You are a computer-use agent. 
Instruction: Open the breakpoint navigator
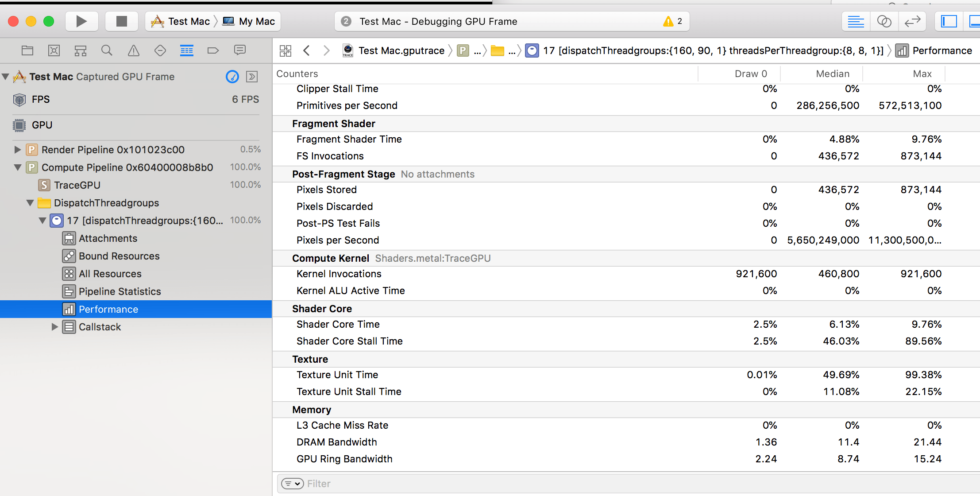point(213,50)
